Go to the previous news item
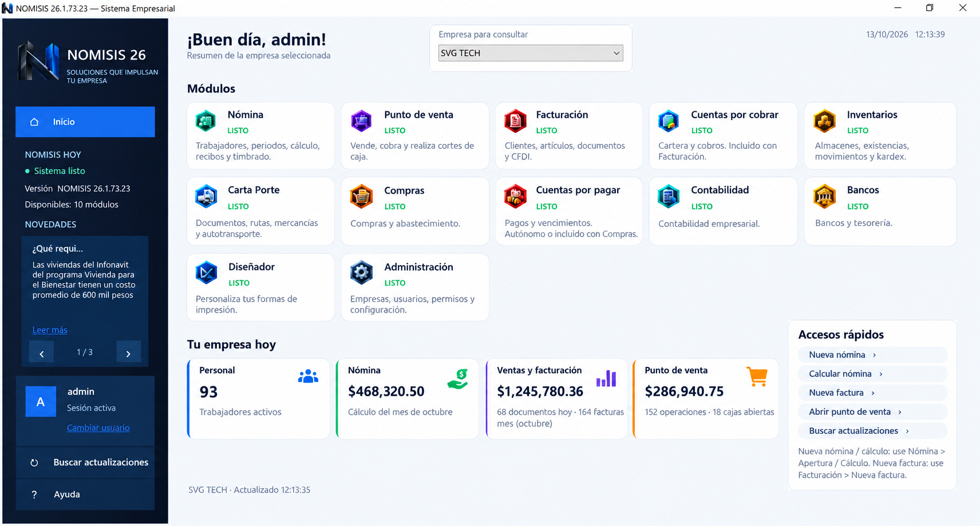 point(42,353)
